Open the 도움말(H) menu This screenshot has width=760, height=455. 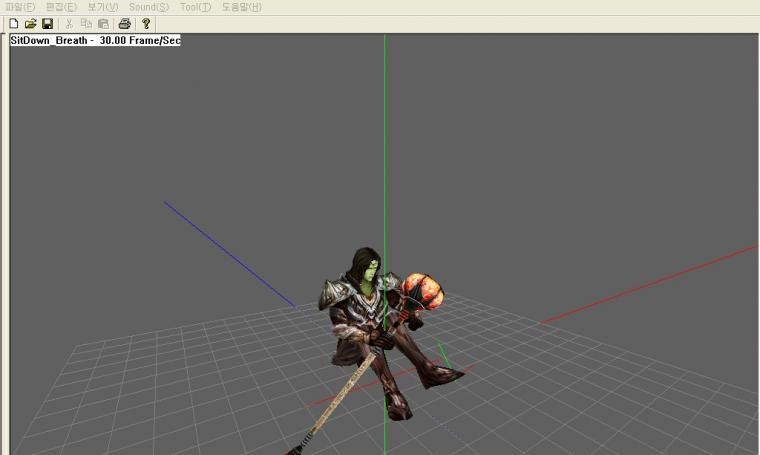[x=241, y=7]
